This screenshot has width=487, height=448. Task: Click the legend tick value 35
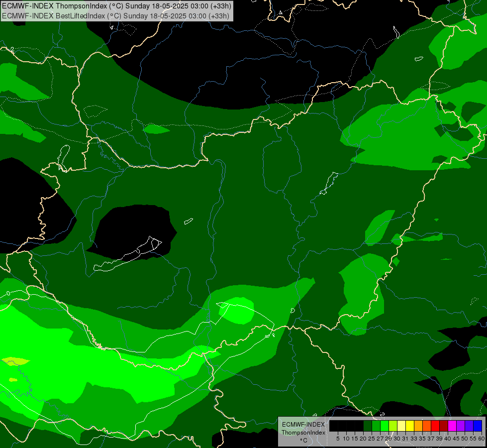(x=423, y=439)
